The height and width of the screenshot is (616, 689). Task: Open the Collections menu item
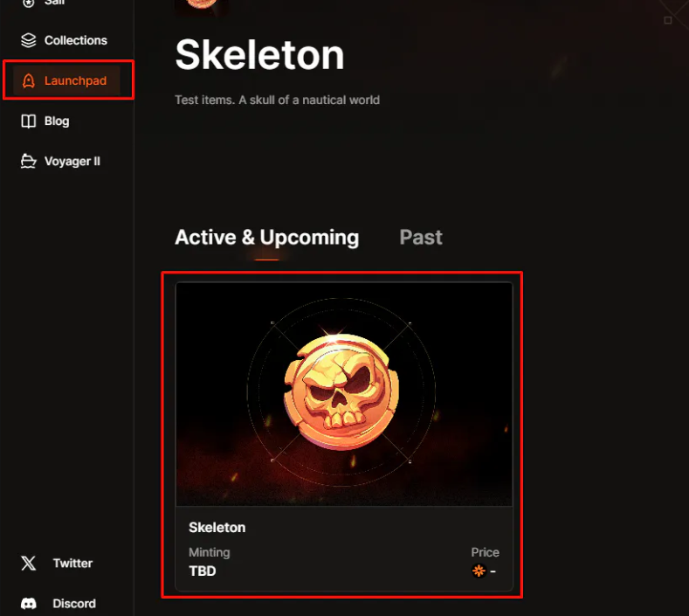(76, 40)
